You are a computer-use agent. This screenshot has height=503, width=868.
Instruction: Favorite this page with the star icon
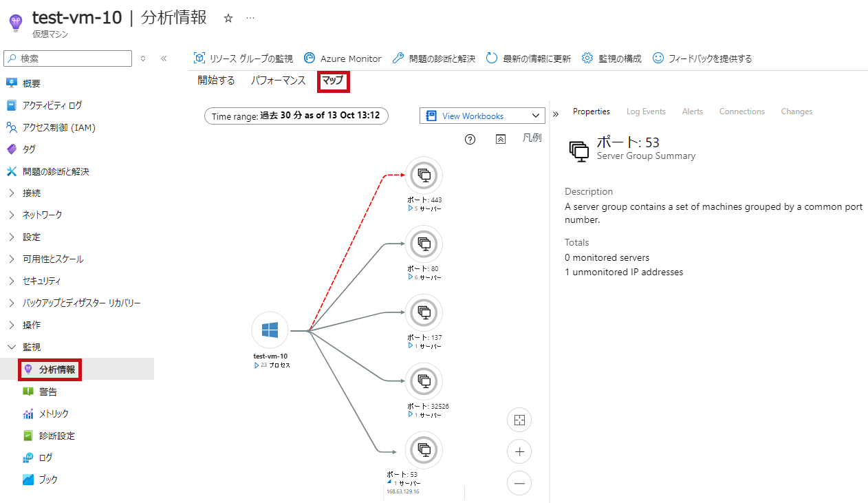pos(229,19)
